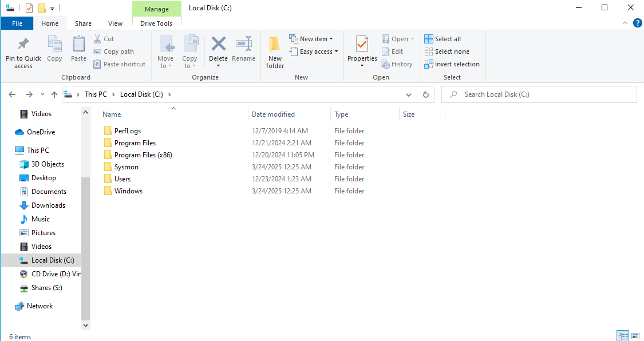Click Invert selection in ribbon
Screen dimensions: 644x341
(452, 64)
